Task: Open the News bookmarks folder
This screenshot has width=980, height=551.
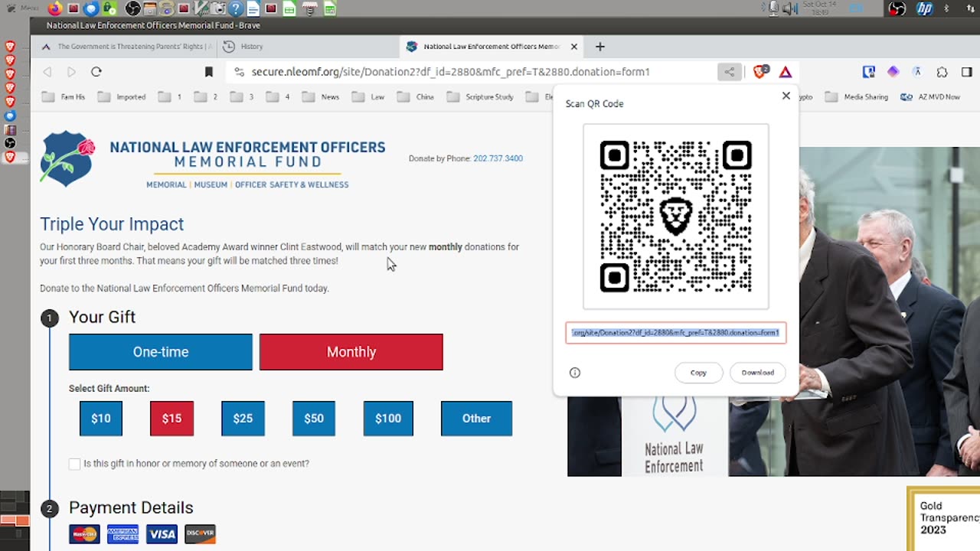Action: [321, 97]
